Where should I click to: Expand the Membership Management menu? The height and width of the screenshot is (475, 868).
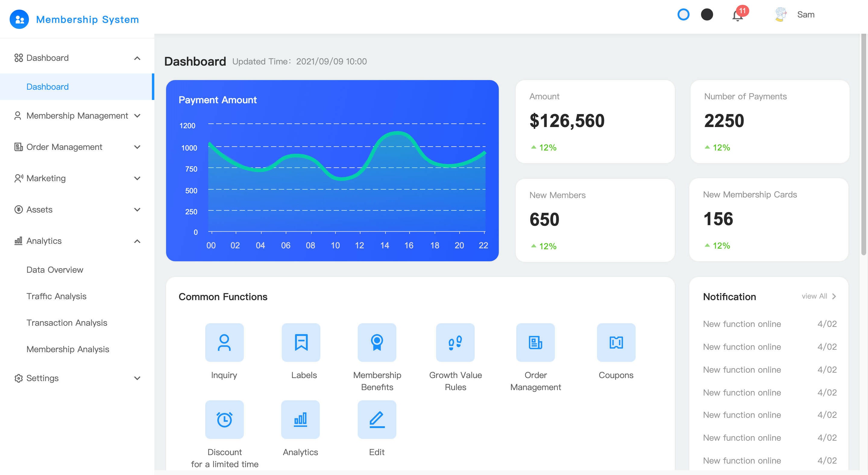coord(77,116)
